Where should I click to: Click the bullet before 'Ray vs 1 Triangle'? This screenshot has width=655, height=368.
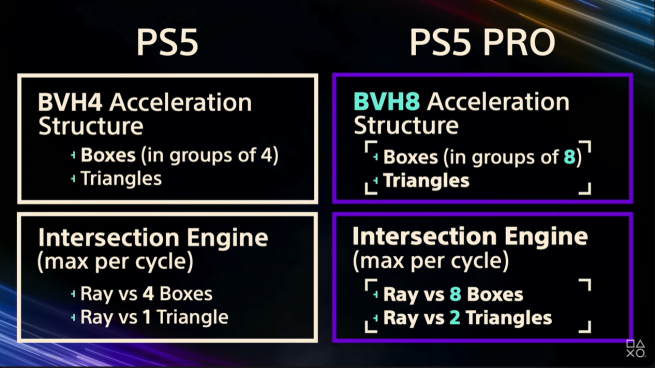pyautogui.click(x=73, y=317)
